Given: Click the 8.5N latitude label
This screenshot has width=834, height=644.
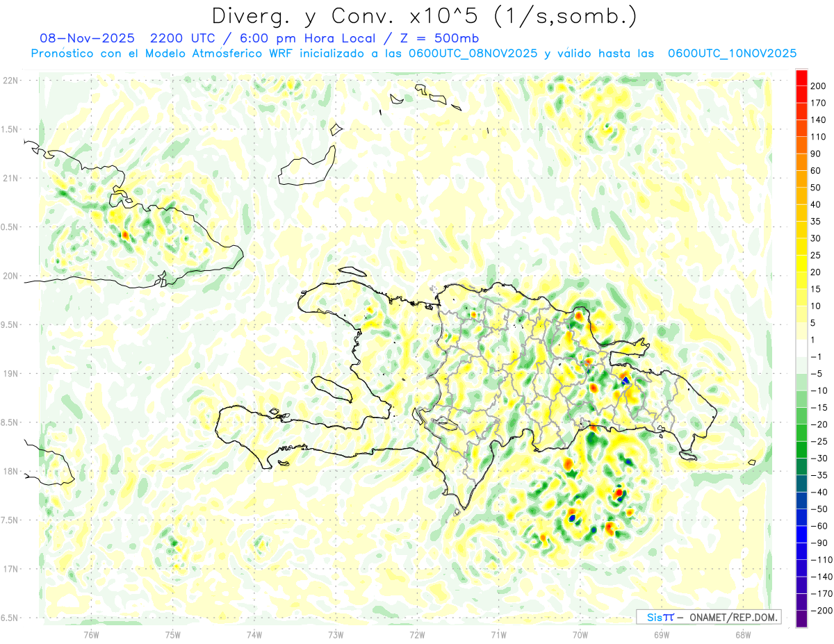Looking at the screenshot, I should (x=10, y=422).
